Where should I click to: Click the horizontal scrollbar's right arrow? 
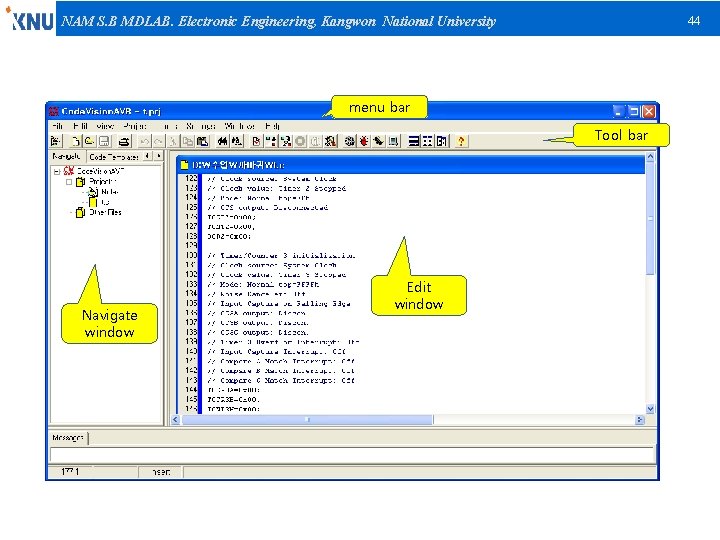(640, 420)
